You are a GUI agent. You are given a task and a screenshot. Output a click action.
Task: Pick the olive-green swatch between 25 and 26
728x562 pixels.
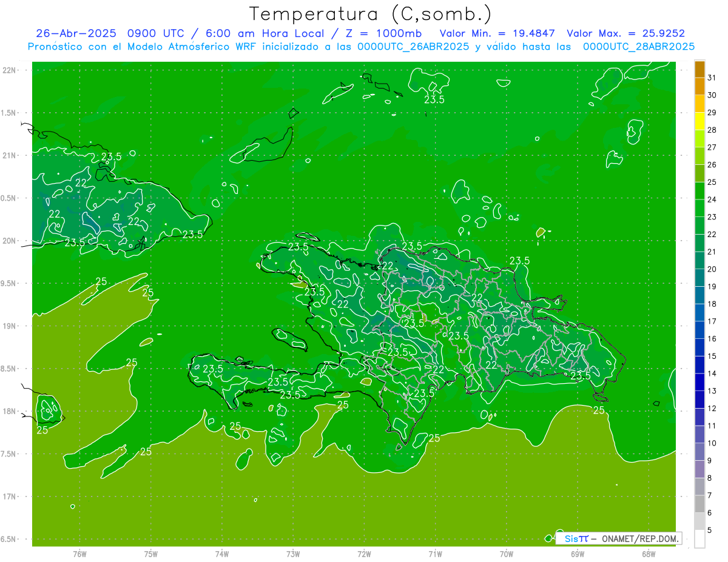coord(700,173)
